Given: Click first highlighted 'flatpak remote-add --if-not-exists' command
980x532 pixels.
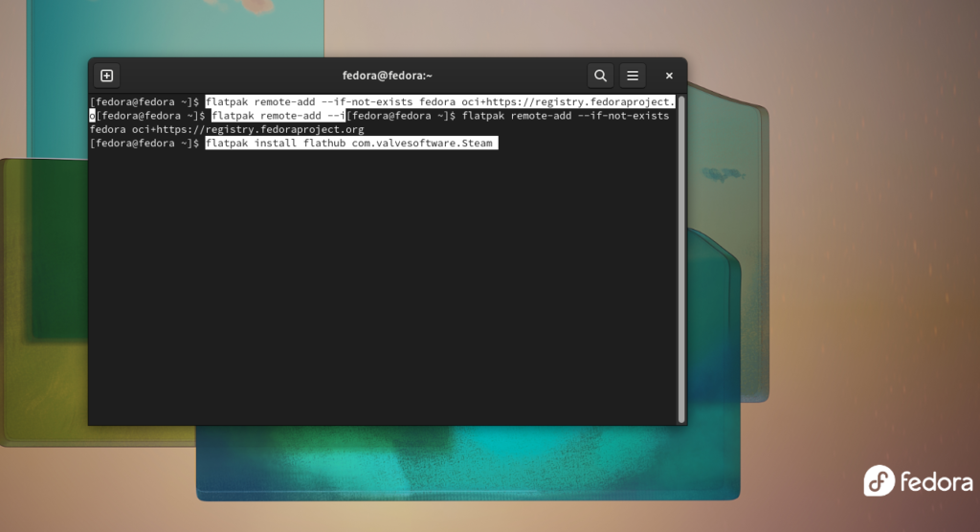Looking at the screenshot, I should 440,101.
